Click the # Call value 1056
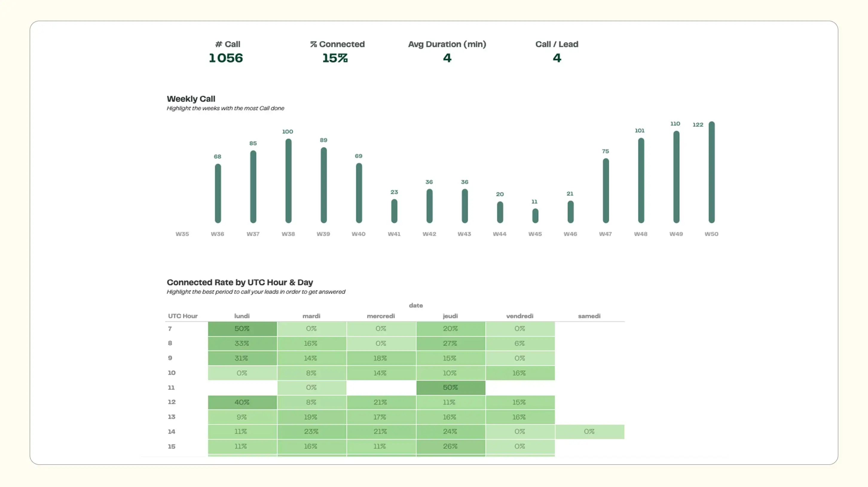The width and height of the screenshot is (868, 487). pyautogui.click(x=226, y=58)
